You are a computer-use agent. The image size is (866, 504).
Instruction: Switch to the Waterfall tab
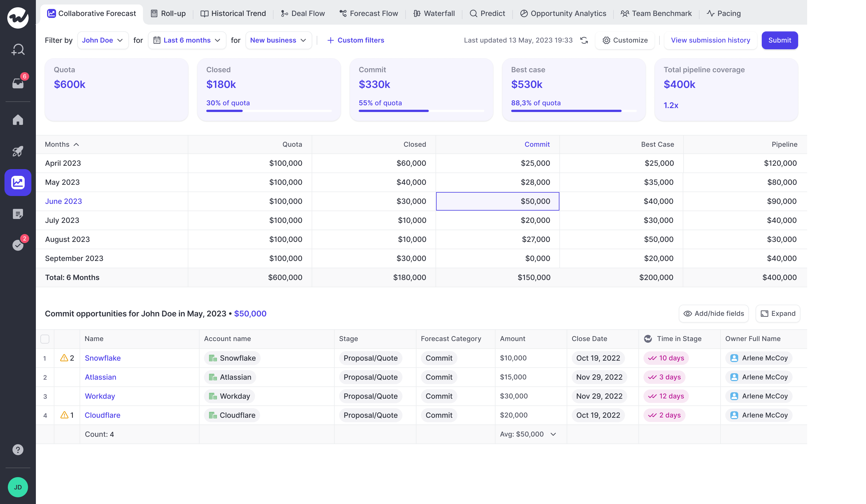[434, 13]
